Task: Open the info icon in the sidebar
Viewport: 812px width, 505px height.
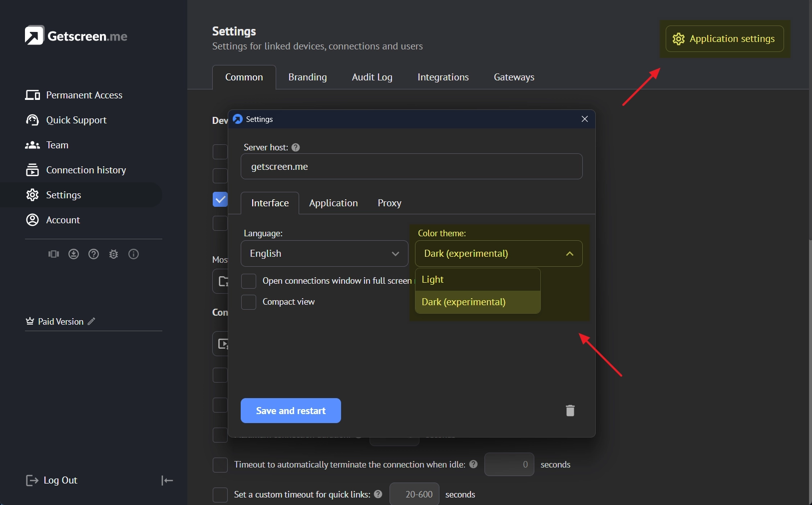Action: click(x=133, y=254)
